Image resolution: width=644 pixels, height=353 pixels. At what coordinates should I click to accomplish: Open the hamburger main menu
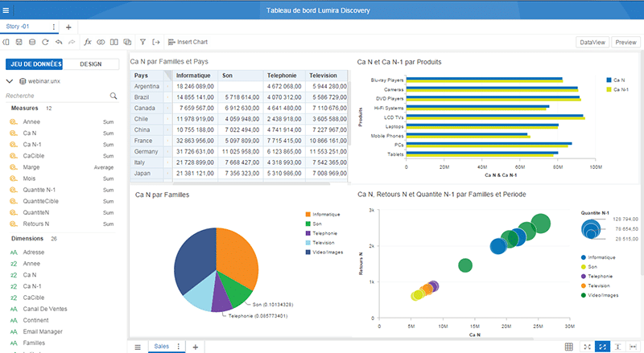(6, 10)
